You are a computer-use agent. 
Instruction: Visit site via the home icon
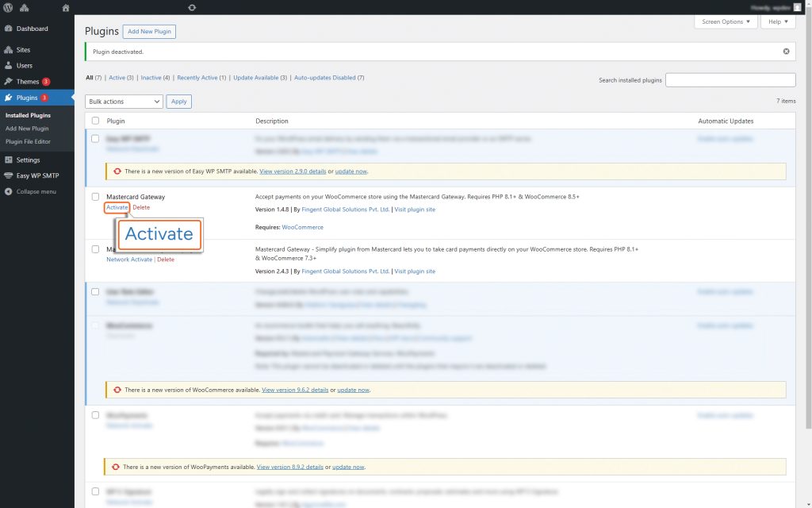(65, 8)
